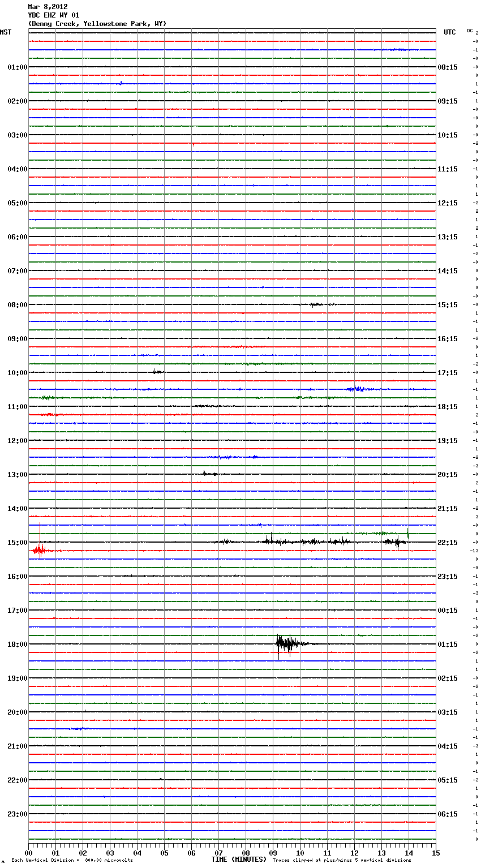This screenshot has height=868, width=481.
Task: Click the 00:15 UTC time label
Action: click(x=448, y=611)
